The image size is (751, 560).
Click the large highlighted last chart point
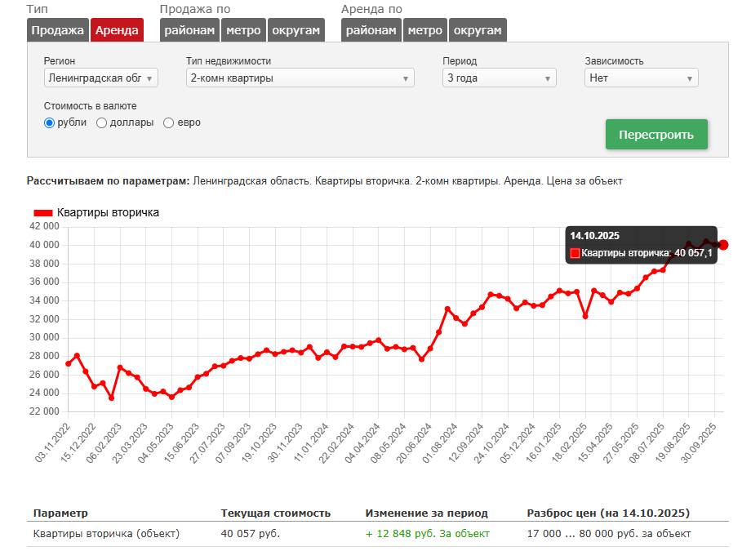pos(723,245)
